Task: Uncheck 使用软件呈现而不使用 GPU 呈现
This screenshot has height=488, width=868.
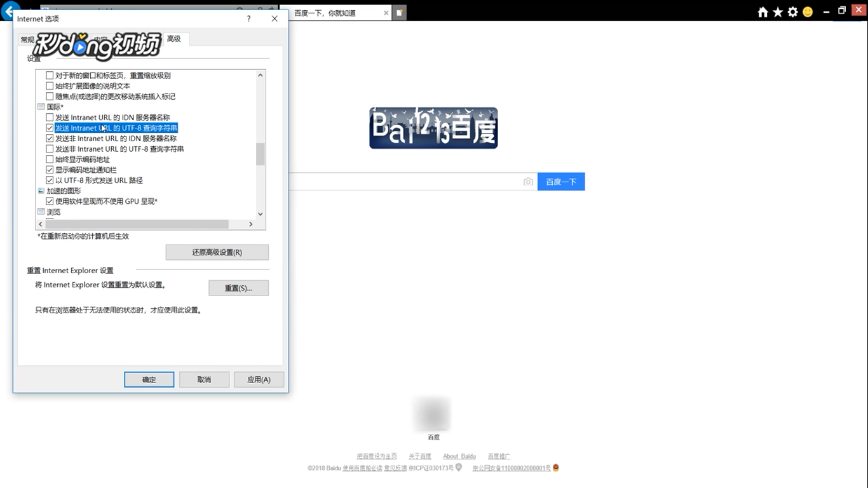Action: (50, 201)
